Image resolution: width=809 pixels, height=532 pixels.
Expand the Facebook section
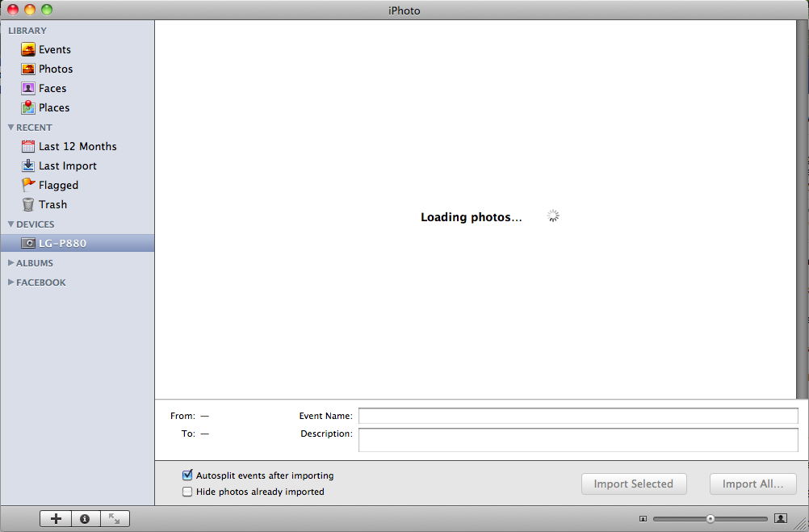(x=10, y=283)
